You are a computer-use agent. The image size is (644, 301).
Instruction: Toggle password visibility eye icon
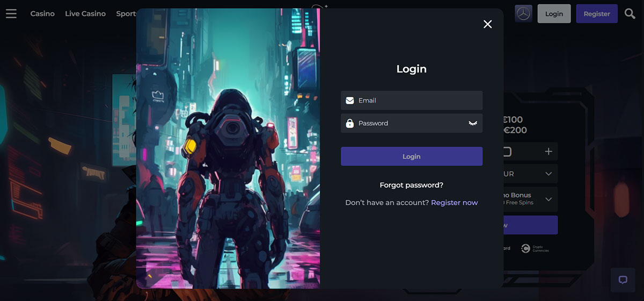473,124
